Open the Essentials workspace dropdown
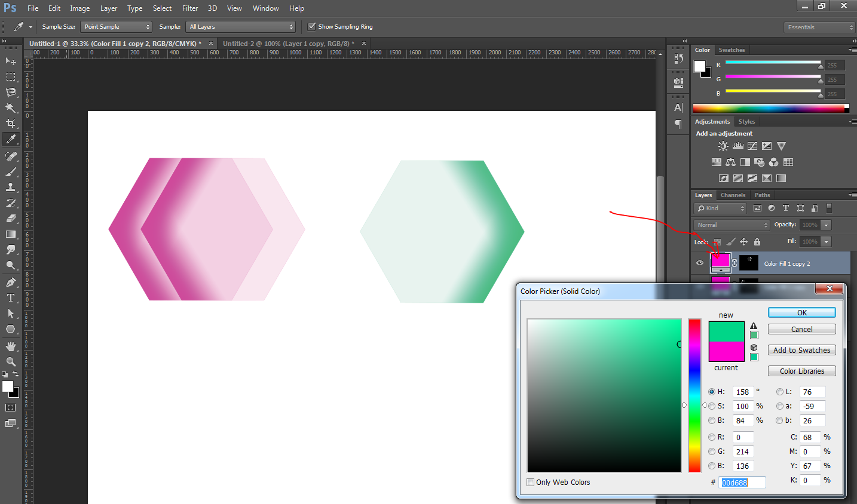Image resolution: width=857 pixels, height=504 pixels. click(x=819, y=27)
